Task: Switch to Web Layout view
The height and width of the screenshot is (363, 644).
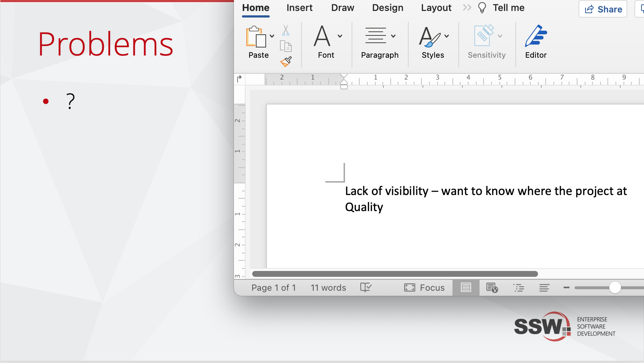Action: click(x=492, y=288)
